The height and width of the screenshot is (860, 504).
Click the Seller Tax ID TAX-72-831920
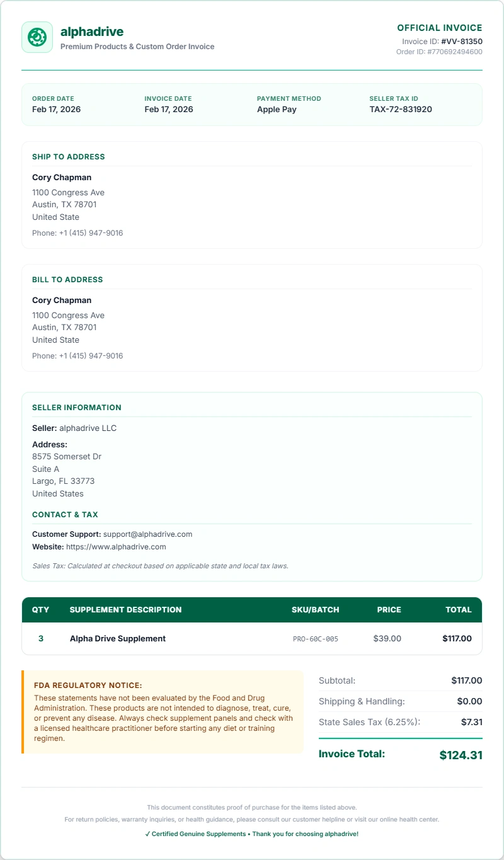(401, 110)
